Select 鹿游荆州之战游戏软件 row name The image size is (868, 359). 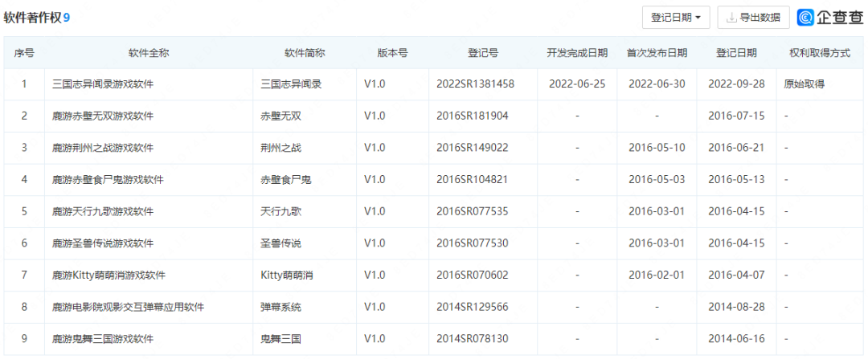pyautogui.click(x=103, y=148)
